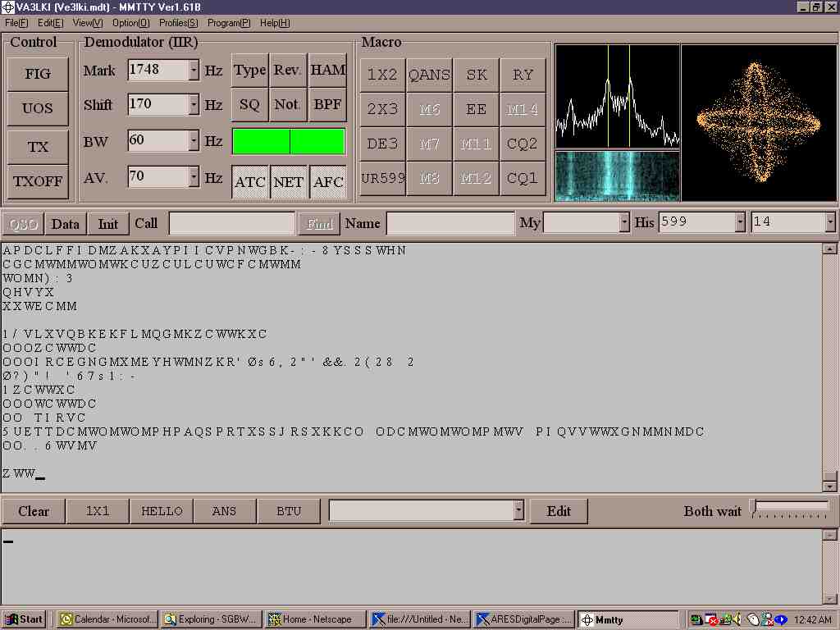The width and height of the screenshot is (840, 630).
Task: Open the His 599 dropdown
Action: tap(740, 222)
